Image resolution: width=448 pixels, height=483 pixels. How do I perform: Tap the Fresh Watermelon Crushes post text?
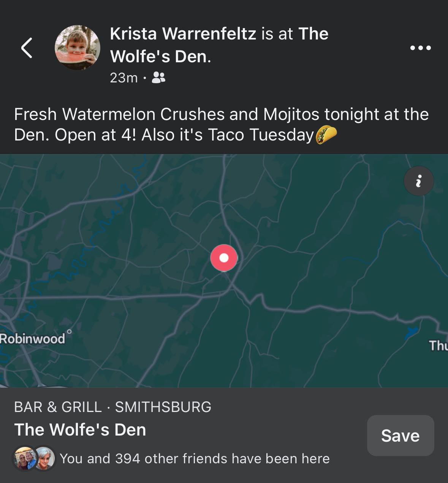222,125
